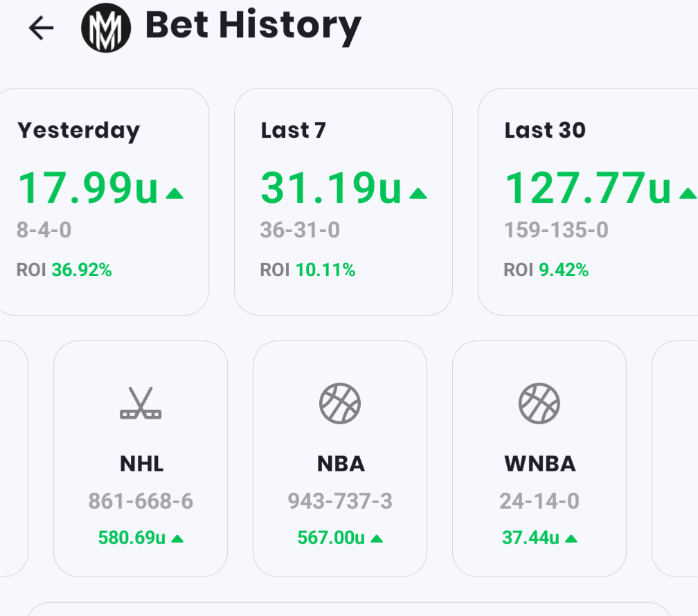Tap green up arrow beside 31.19u
The image size is (698, 616).
[x=418, y=194]
